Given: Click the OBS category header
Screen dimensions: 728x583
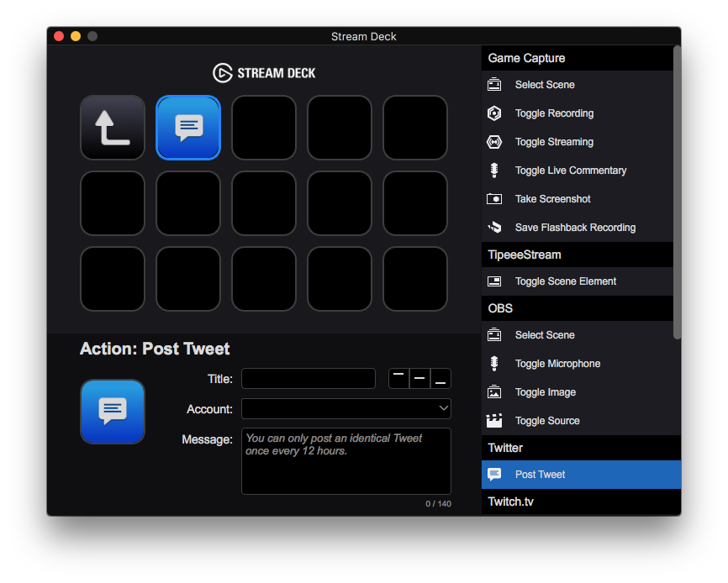Looking at the screenshot, I should click(578, 308).
